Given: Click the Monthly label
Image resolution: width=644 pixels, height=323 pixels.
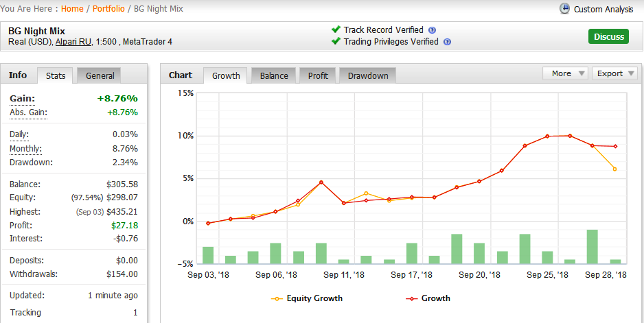Looking at the screenshot, I should click(25, 149).
